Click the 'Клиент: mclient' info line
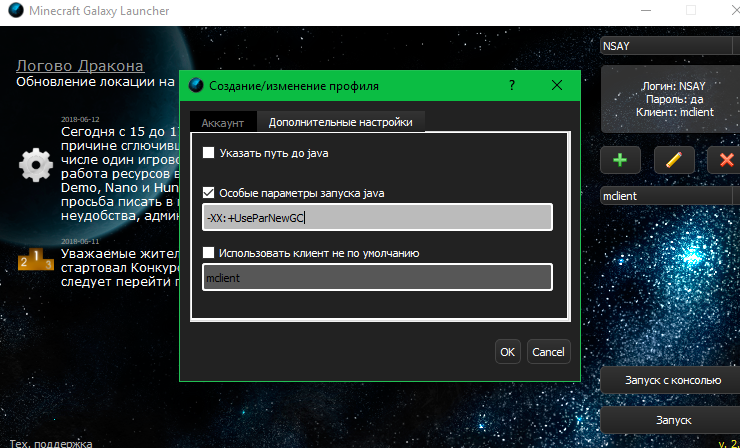Screen dimensions: 740x448 [x=675, y=112]
